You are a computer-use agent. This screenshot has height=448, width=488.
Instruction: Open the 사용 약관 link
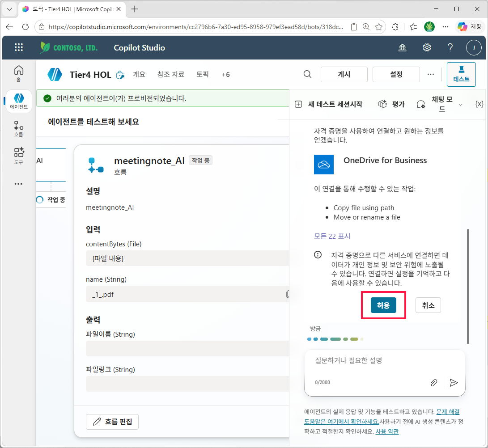pyautogui.click(x=387, y=431)
